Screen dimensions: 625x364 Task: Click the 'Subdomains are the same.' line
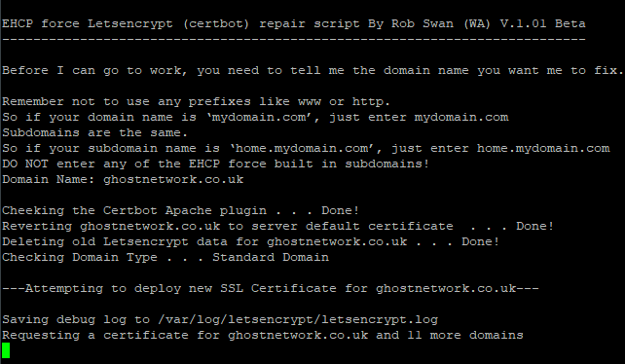tap(94, 132)
